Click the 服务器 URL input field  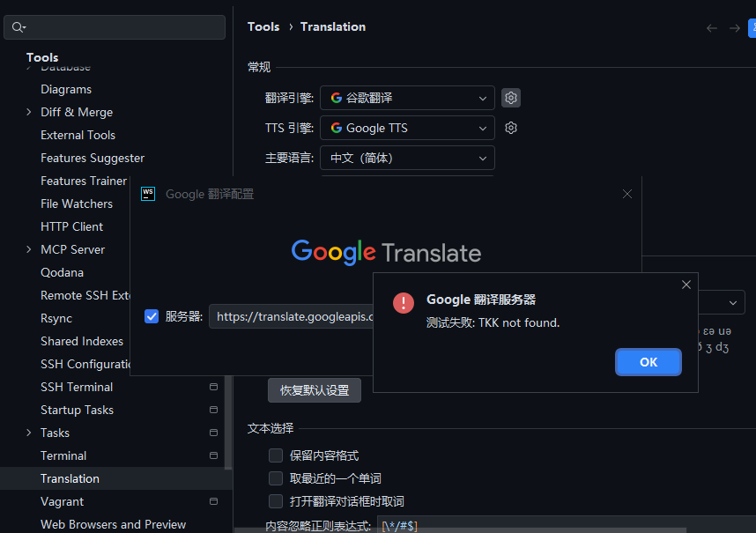point(292,316)
